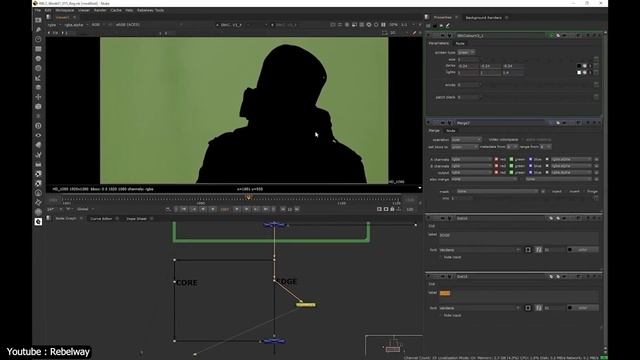
Task: Click the Dot13 label color button
Action: 583,308
